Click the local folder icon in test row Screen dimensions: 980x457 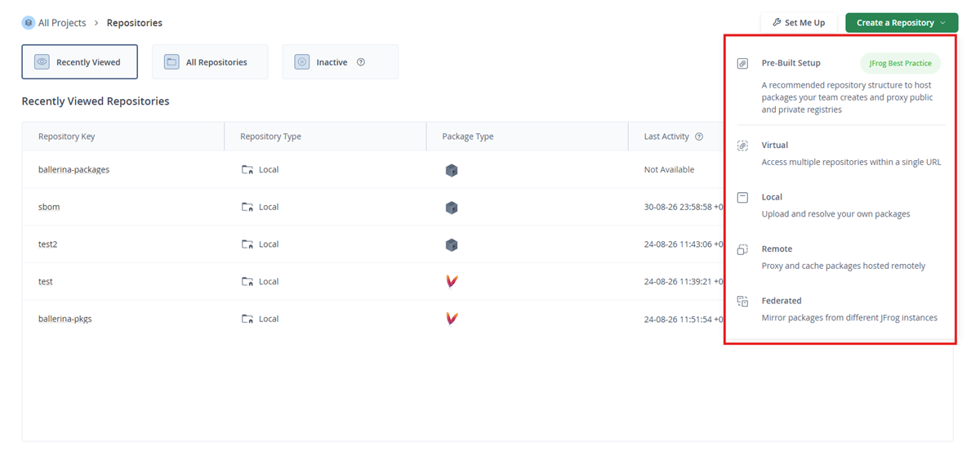(247, 281)
